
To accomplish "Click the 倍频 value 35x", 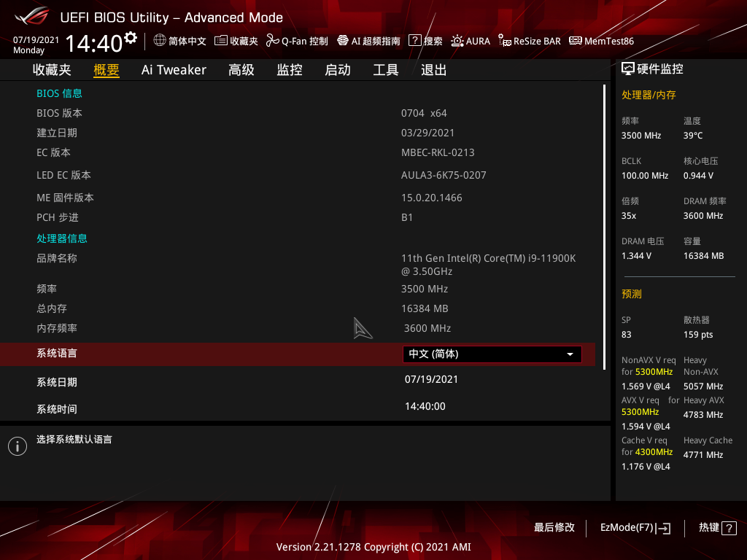I will pyautogui.click(x=628, y=216).
